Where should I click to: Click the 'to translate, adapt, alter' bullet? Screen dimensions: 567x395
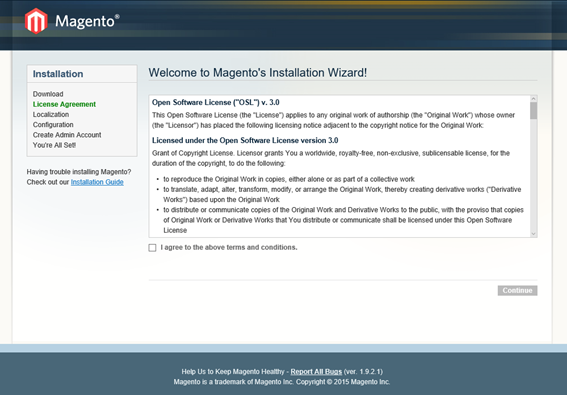point(342,195)
